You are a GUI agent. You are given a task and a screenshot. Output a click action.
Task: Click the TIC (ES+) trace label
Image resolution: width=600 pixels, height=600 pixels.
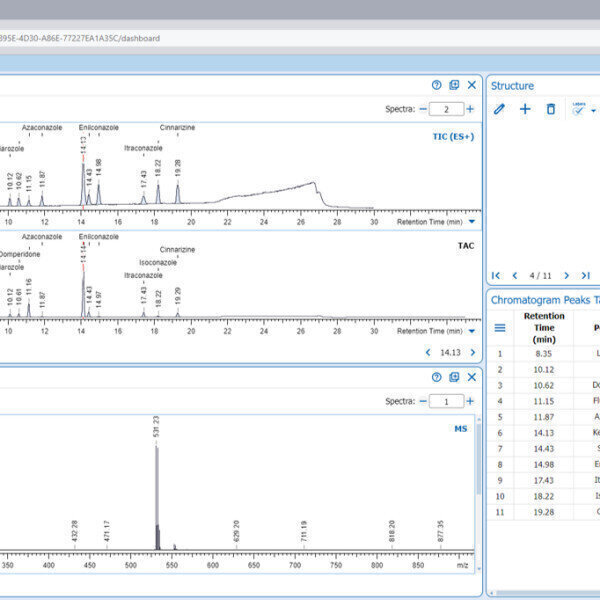point(453,137)
